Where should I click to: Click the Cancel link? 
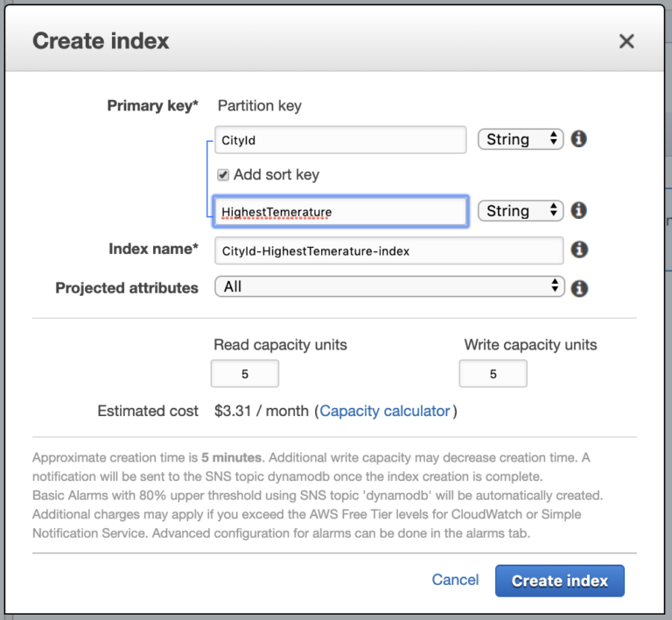[x=455, y=580]
